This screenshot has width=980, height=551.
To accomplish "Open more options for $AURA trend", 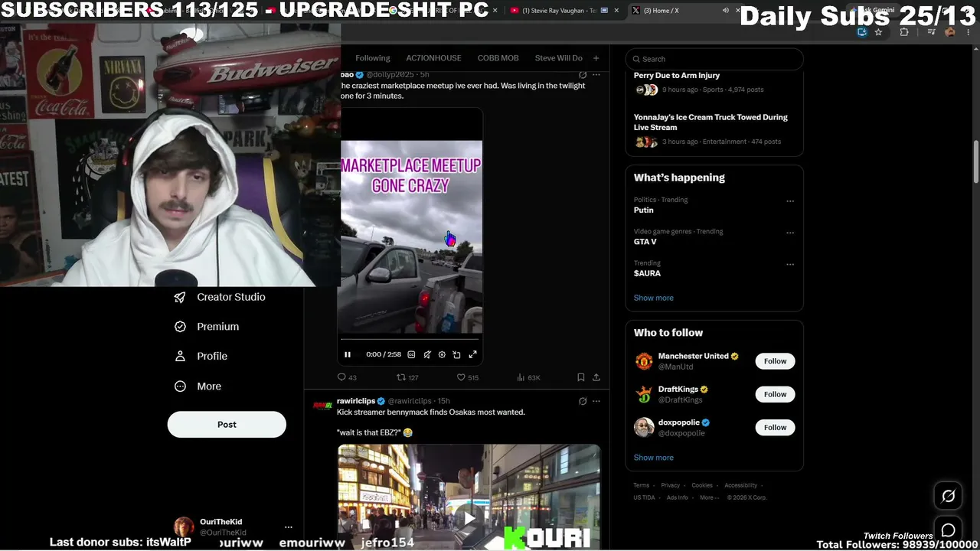I will pyautogui.click(x=790, y=265).
